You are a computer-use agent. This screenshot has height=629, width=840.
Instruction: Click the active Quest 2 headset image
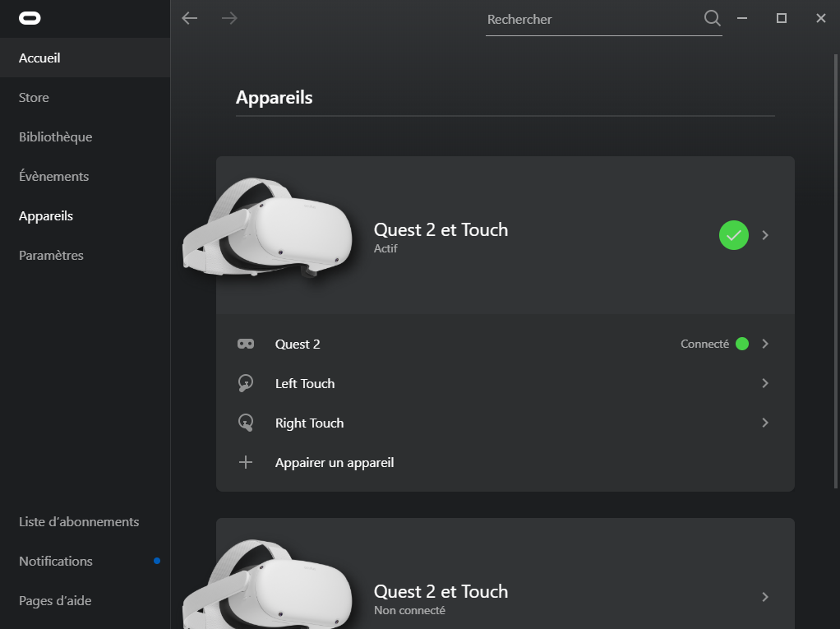click(267, 227)
